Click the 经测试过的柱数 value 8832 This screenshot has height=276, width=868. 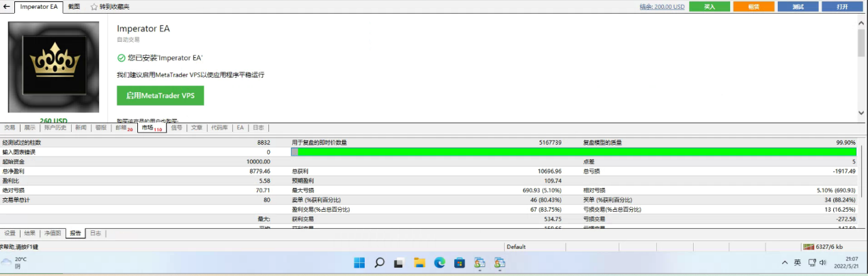(264, 142)
